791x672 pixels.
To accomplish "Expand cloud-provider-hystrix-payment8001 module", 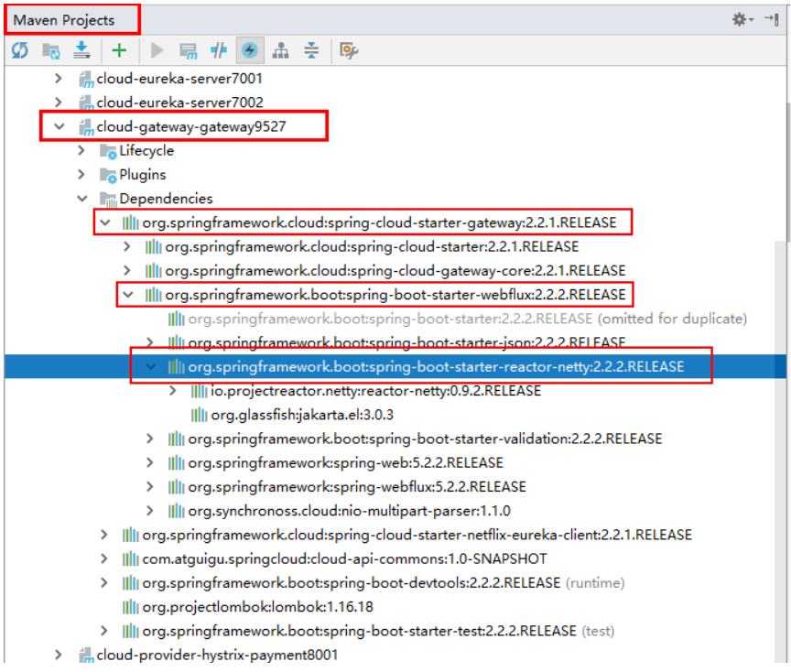I will coord(59,655).
